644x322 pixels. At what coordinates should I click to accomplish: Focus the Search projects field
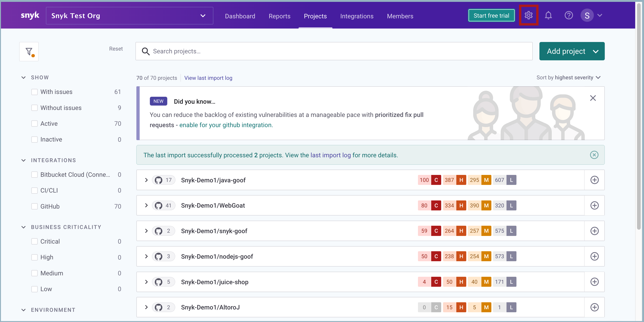pyautogui.click(x=334, y=51)
